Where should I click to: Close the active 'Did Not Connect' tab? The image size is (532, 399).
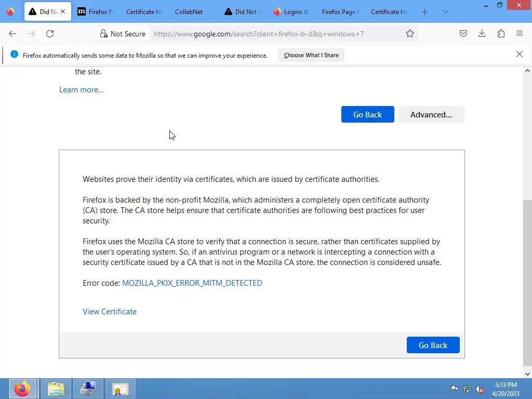click(63, 11)
